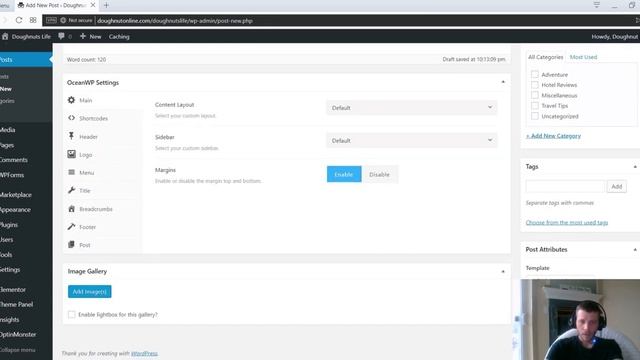The image size is (640, 360).
Task: Open the comments bubble in admin bar
Action: (61, 36)
